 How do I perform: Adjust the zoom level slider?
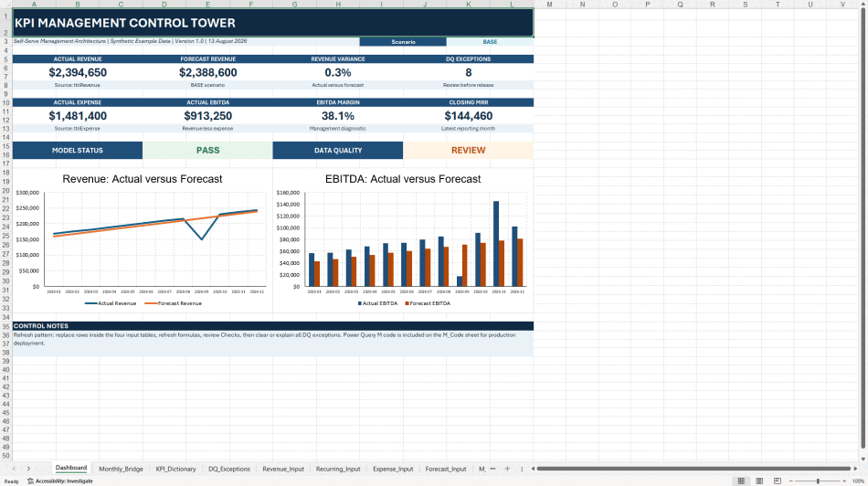[x=818, y=481]
